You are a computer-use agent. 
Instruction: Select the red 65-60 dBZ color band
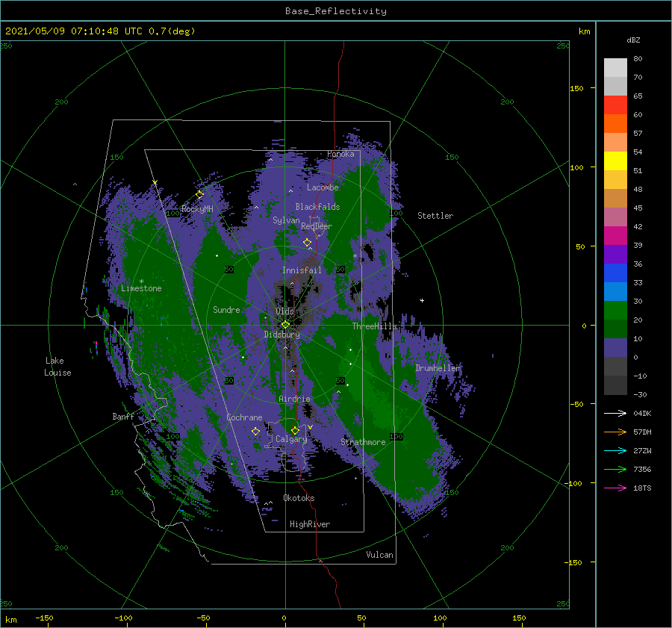pyautogui.click(x=615, y=105)
